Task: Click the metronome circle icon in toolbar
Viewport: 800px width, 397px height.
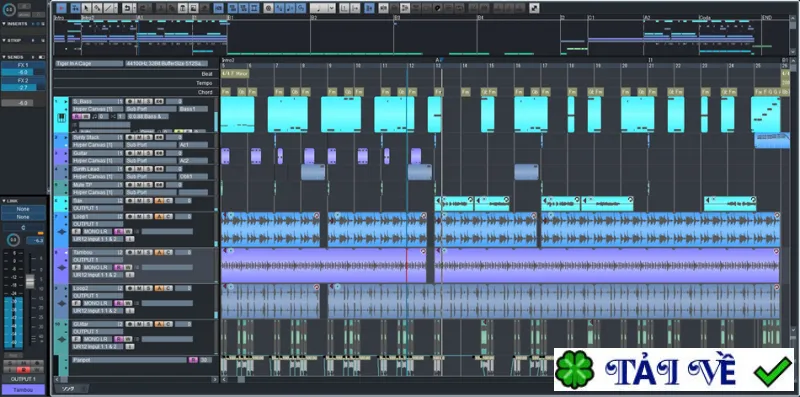Action: 269,8
